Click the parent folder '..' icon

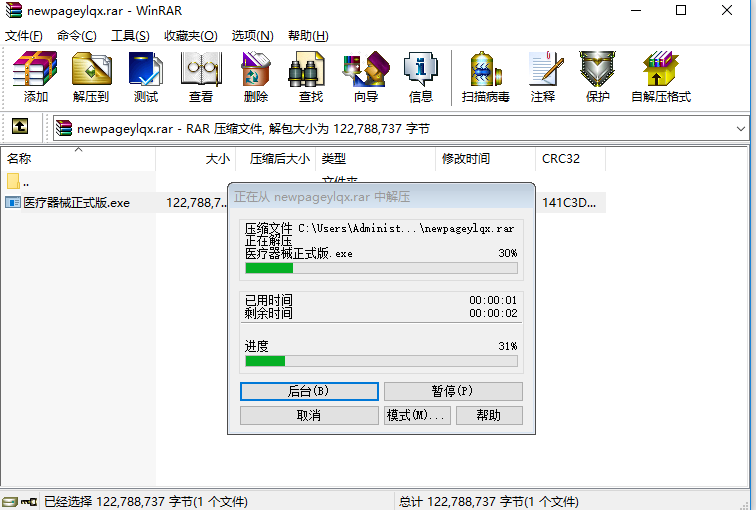click(13, 181)
